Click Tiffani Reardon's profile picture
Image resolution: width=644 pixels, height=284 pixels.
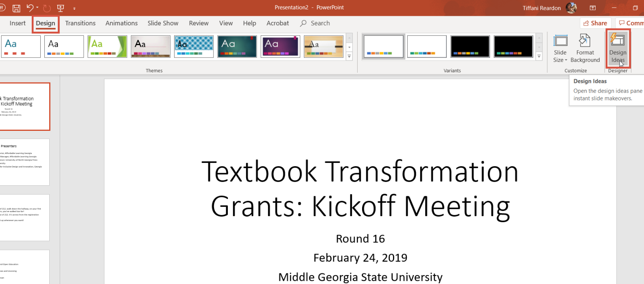pyautogui.click(x=571, y=8)
